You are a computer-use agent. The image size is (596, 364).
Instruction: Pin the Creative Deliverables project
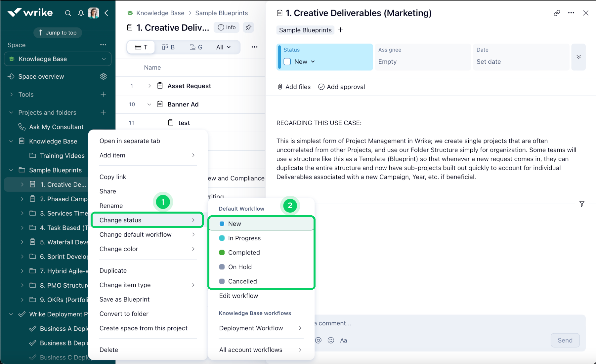click(x=248, y=27)
